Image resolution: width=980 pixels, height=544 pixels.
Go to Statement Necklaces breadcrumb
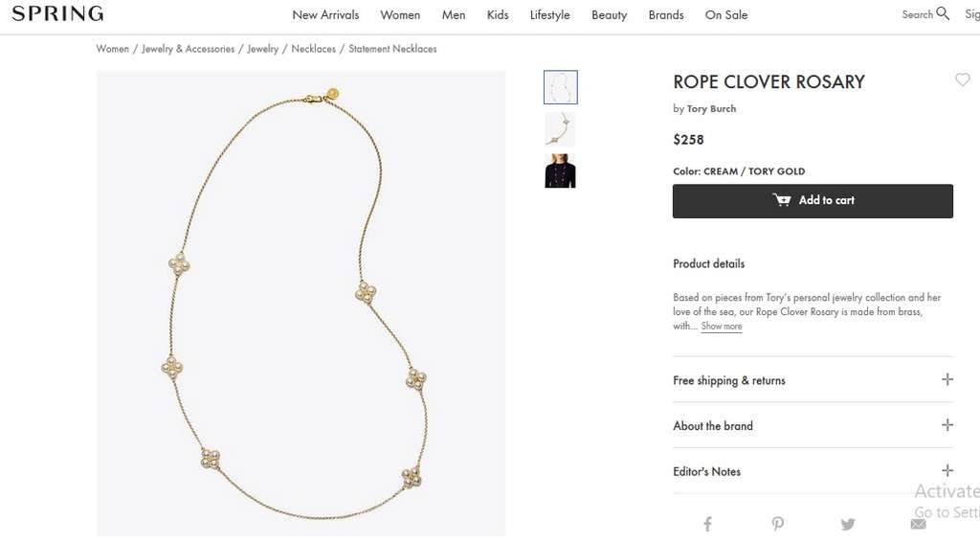tap(392, 49)
